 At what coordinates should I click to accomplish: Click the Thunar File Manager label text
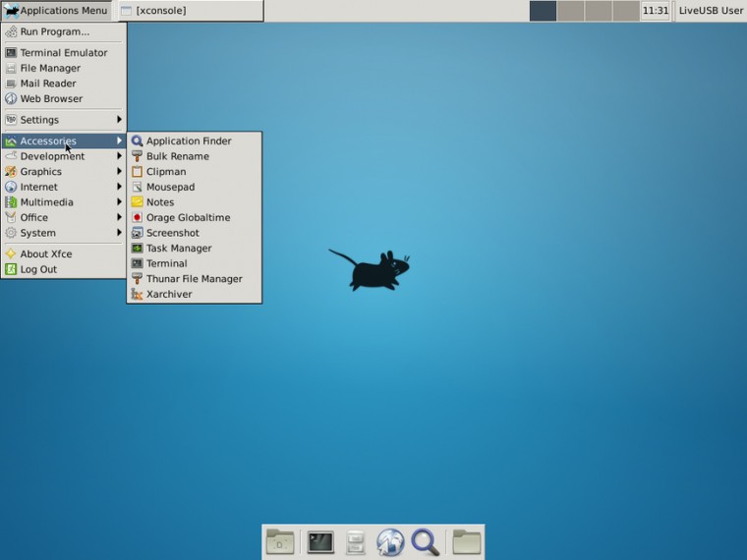(x=195, y=279)
